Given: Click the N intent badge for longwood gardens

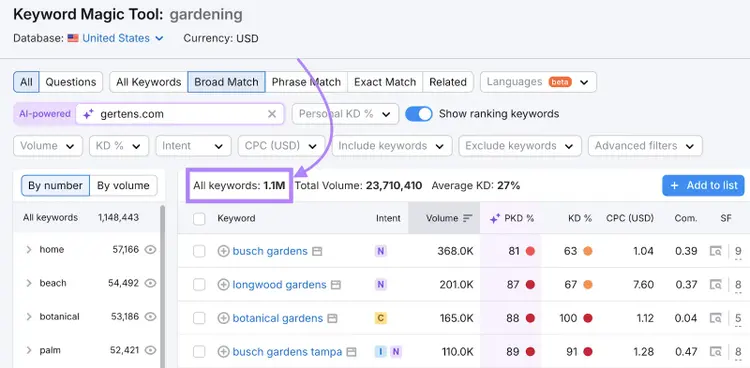Looking at the screenshot, I should pos(380,285).
